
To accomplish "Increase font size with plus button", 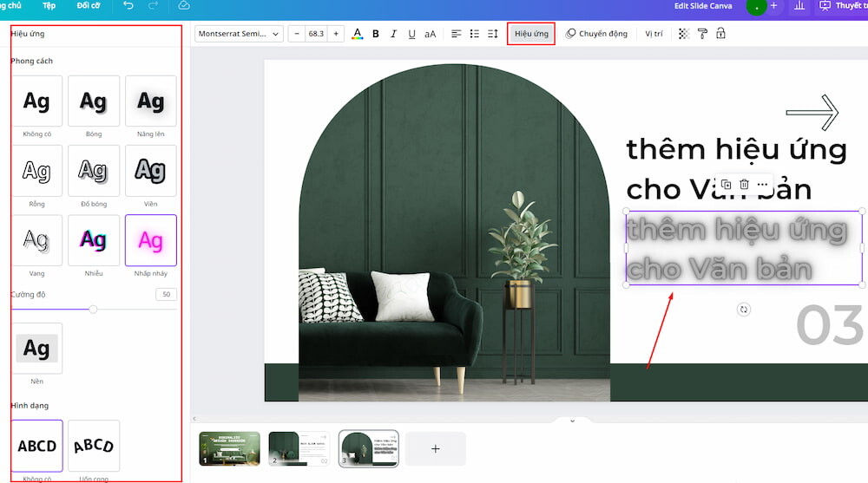I will 335,34.
